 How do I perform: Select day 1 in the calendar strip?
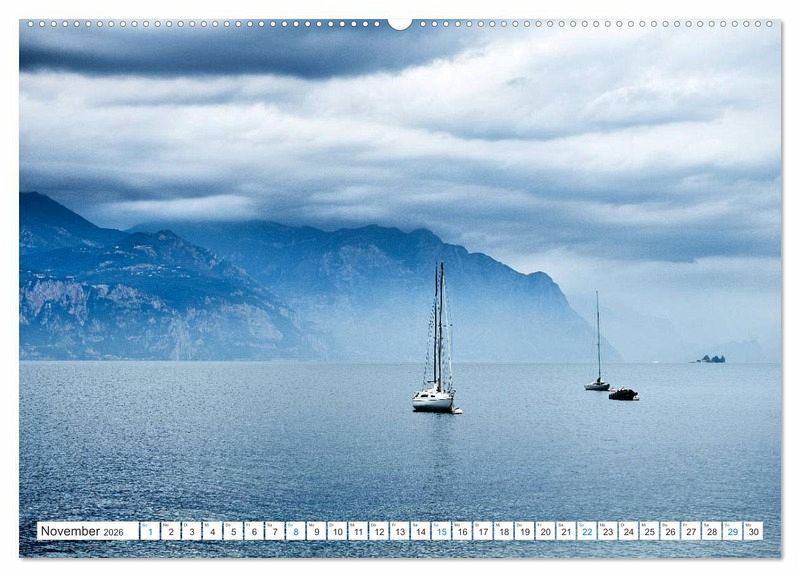[150, 531]
